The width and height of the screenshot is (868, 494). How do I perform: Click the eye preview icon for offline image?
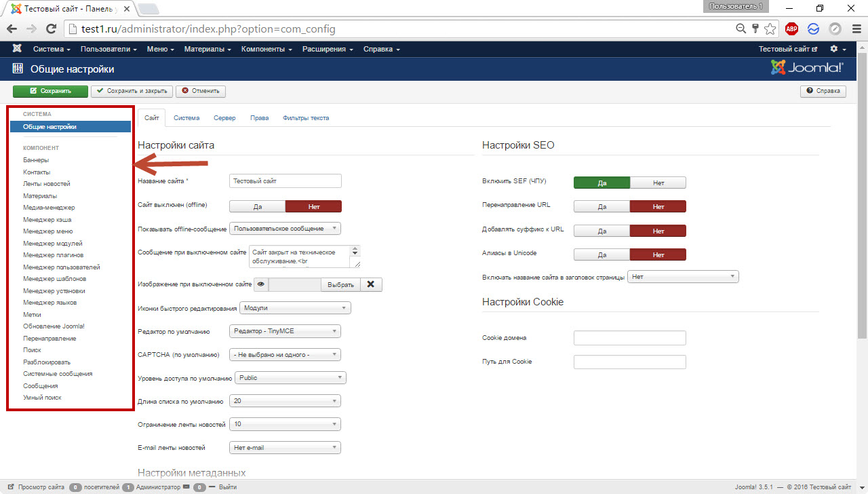[260, 284]
